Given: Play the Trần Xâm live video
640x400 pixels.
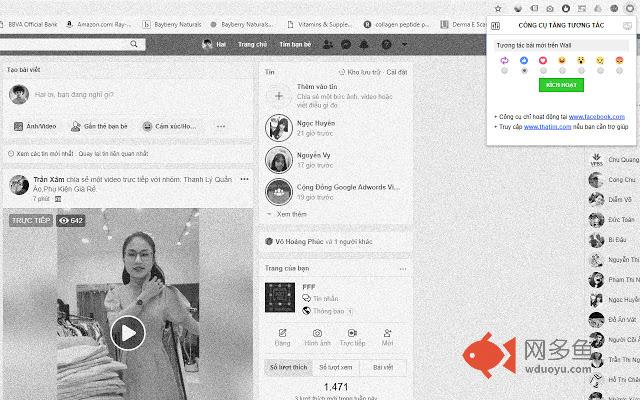Looking at the screenshot, I should tap(128, 333).
